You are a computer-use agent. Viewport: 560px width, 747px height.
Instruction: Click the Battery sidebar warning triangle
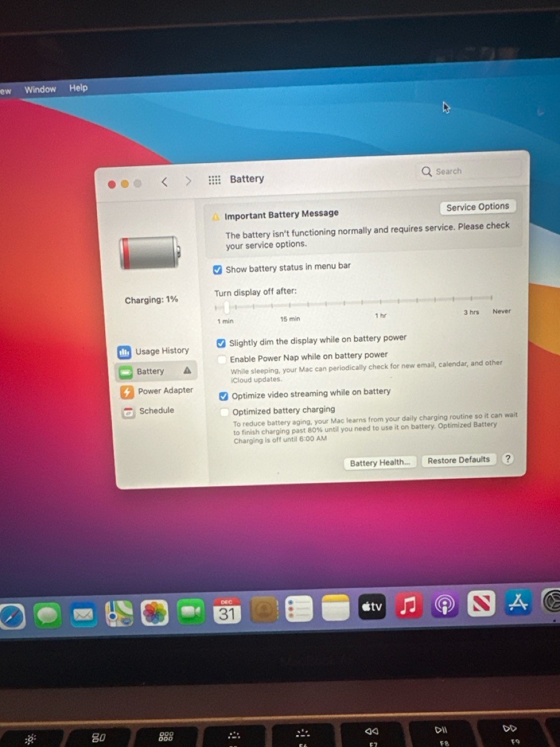point(187,370)
